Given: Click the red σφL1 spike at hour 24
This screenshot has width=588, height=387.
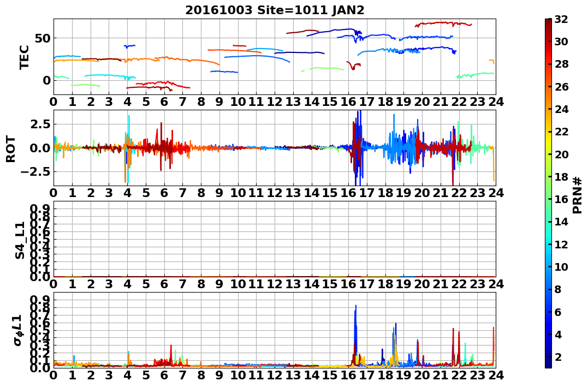Looking at the screenshot, I should point(494,345).
